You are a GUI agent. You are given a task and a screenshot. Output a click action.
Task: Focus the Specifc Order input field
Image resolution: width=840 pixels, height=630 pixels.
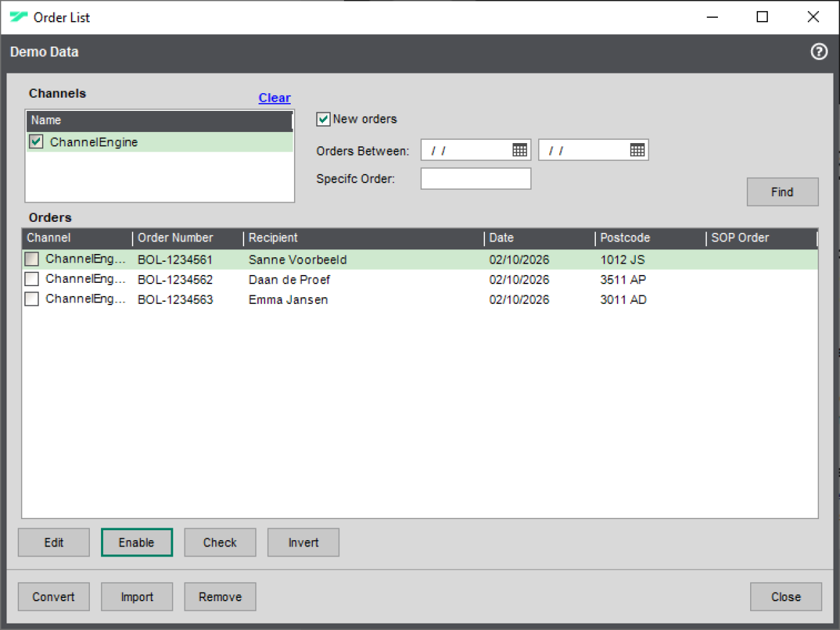[x=476, y=178]
